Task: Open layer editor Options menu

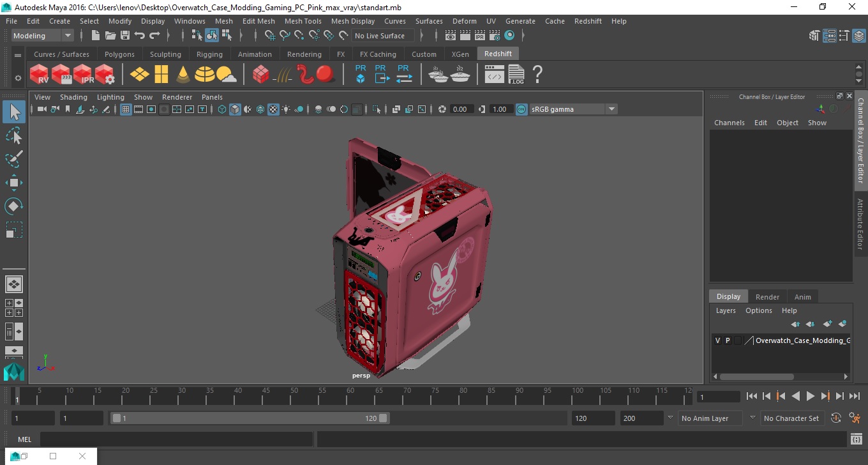Action: pos(758,310)
